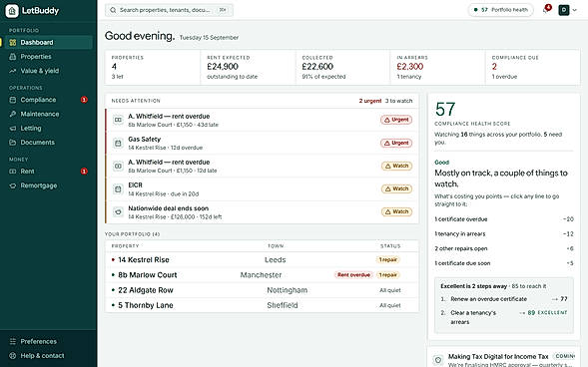Screen dimensions: 588x367
Task: Open the Dashboard grid icon
Action: tap(13, 42)
